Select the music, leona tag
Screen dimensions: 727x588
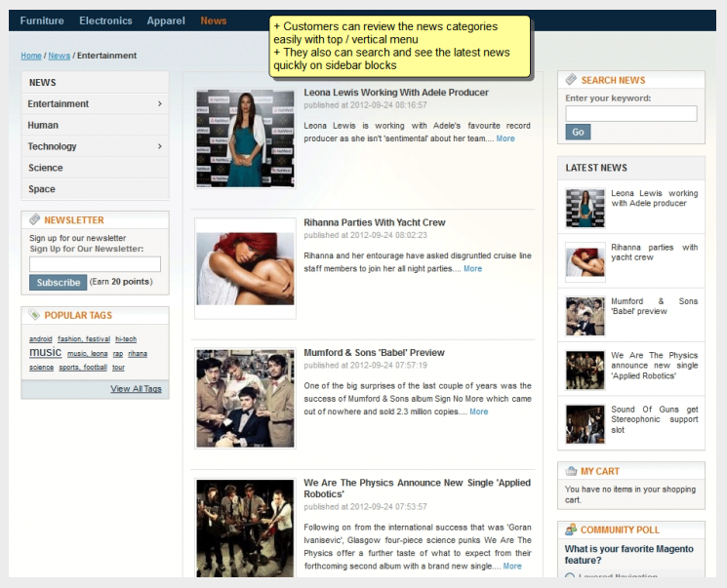[x=87, y=354]
